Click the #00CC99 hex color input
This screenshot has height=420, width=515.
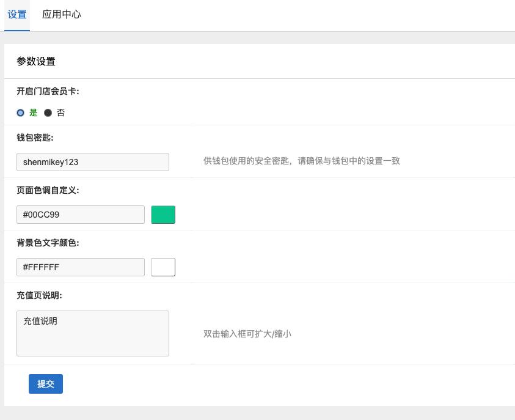coord(81,215)
